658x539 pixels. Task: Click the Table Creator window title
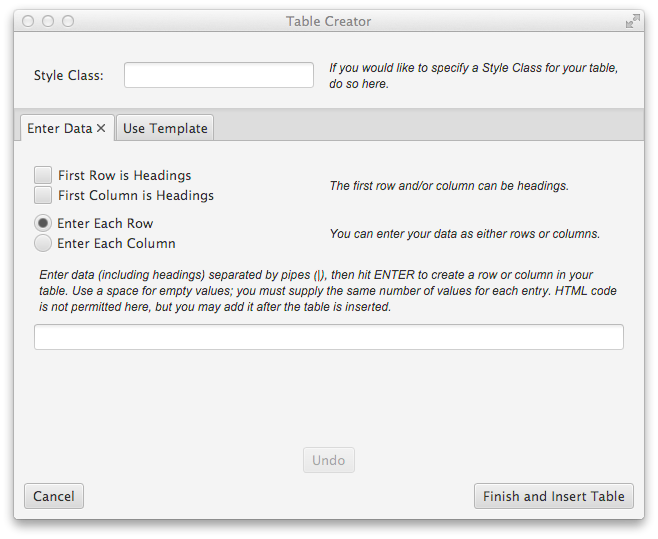pos(328,21)
